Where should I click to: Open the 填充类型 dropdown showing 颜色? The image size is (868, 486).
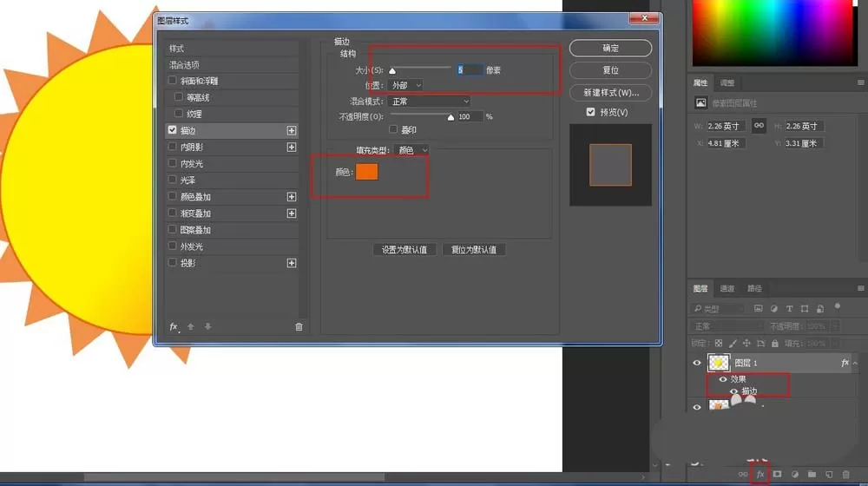click(411, 150)
